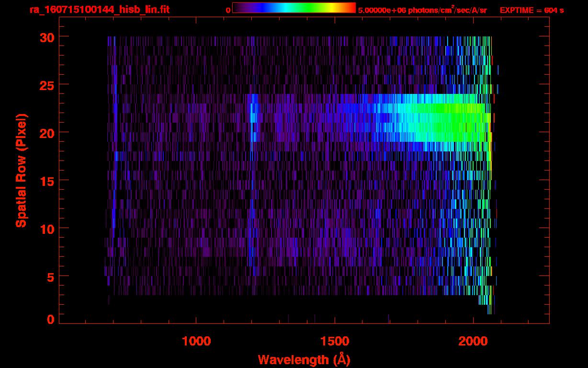Click the rainbow color scale bar
The height and width of the screenshot is (368, 588).
294,8
